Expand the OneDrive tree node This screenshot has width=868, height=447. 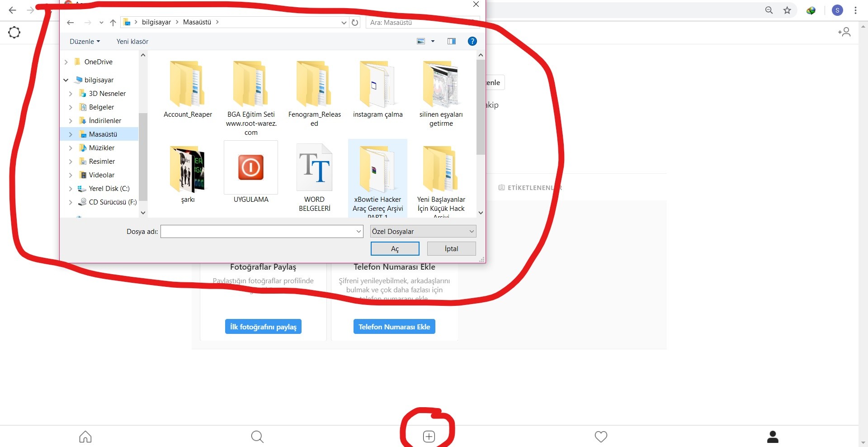pos(66,62)
